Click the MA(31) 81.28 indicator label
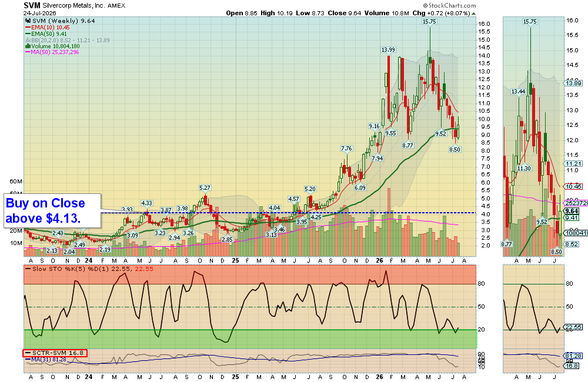588x382 pixels. tap(46, 360)
